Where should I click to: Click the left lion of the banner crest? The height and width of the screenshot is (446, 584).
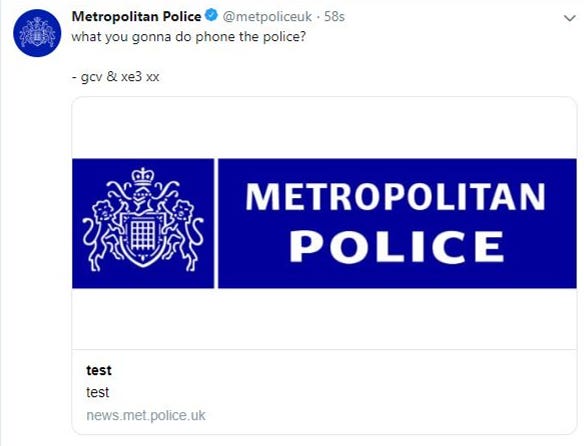pos(103,235)
